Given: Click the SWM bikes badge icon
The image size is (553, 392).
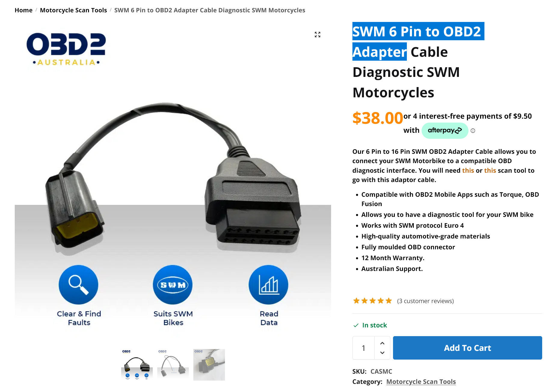Looking at the screenshot, I should click(173, 285).
